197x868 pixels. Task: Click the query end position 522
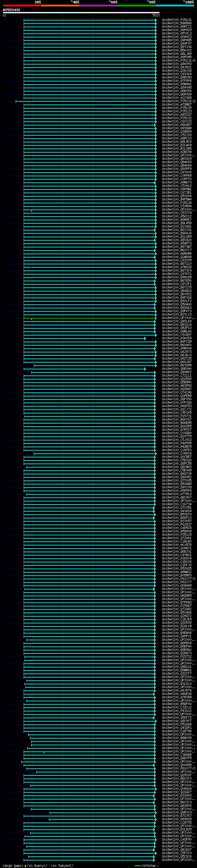pyautogui.click(x=155, y=15)
